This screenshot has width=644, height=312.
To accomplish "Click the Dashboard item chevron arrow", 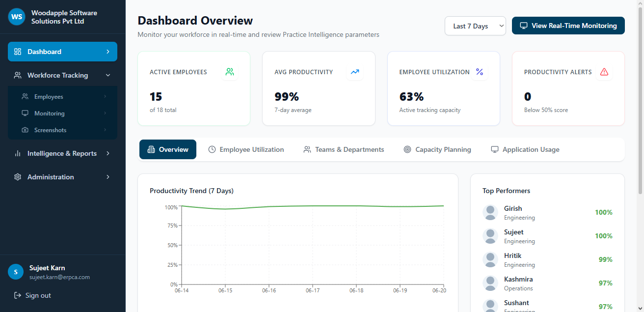I will [x=108, y=52].
